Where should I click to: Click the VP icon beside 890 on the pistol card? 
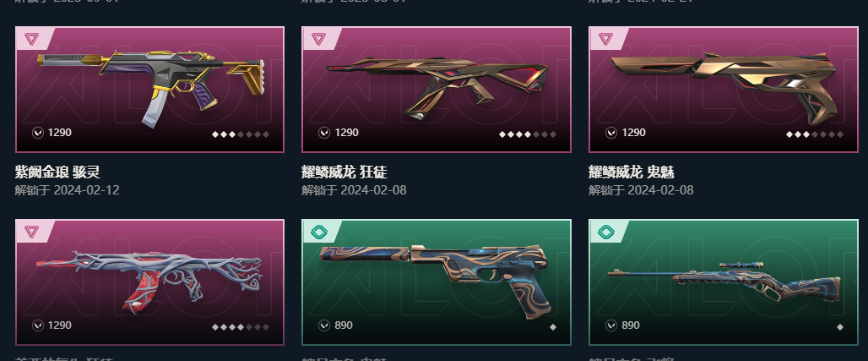point(324,325)
